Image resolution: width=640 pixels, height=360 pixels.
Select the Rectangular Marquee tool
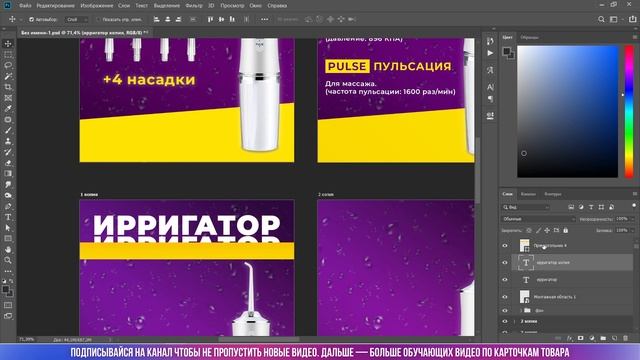click(8, 55)
